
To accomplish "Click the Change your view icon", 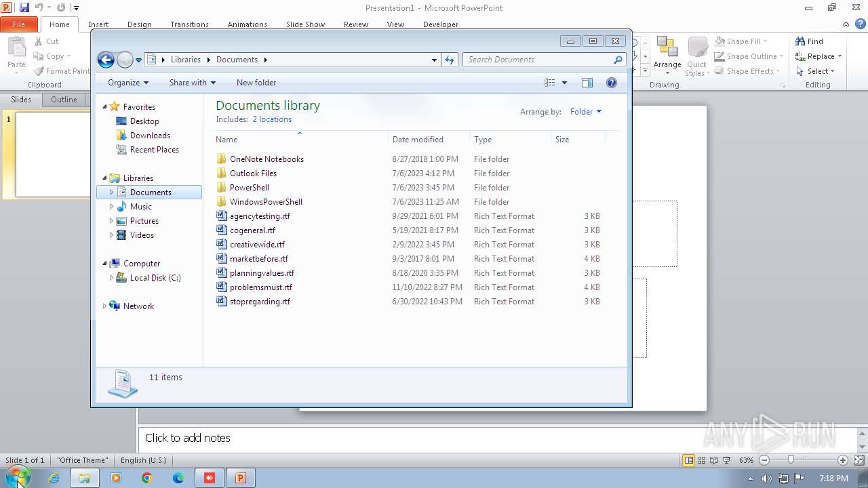I will coord(550,83).
